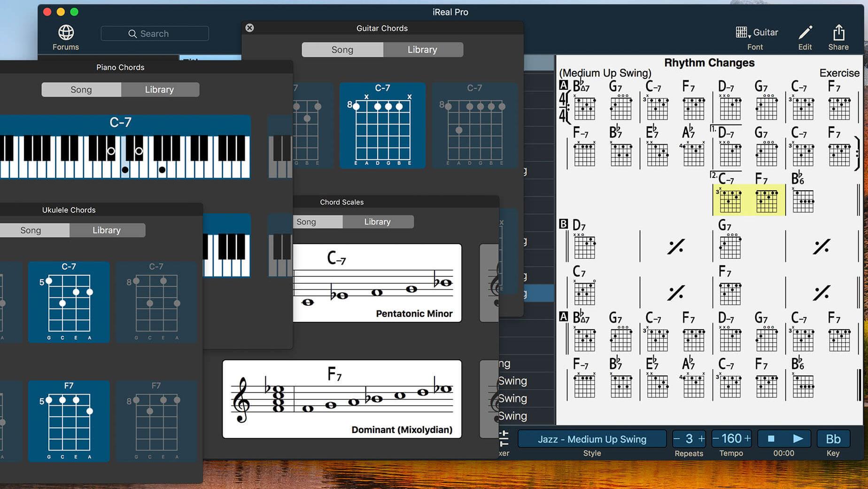Raise the Tempo with the plus button
This screenshot has width=868, height=489.
click(x=747, y=439)
